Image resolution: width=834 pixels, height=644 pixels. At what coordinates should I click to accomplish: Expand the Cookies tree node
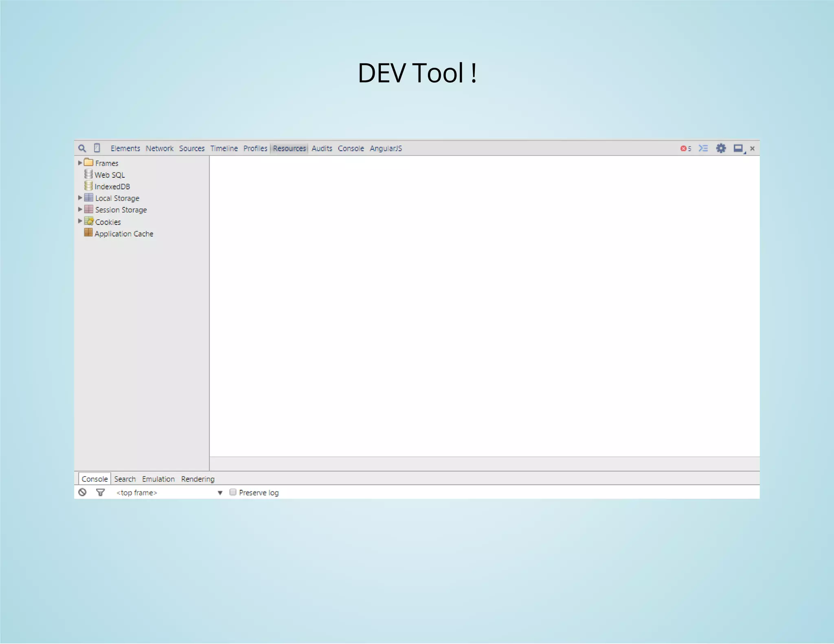[80, 221]
